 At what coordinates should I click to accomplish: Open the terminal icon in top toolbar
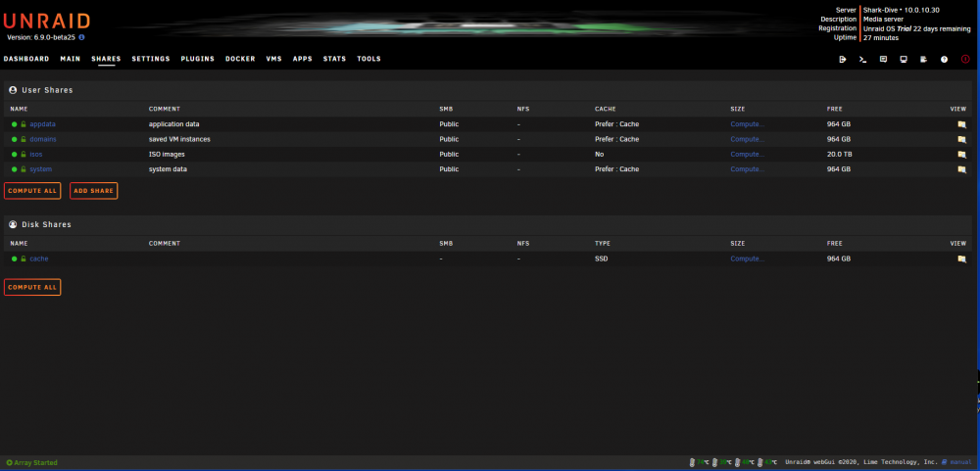863,60
